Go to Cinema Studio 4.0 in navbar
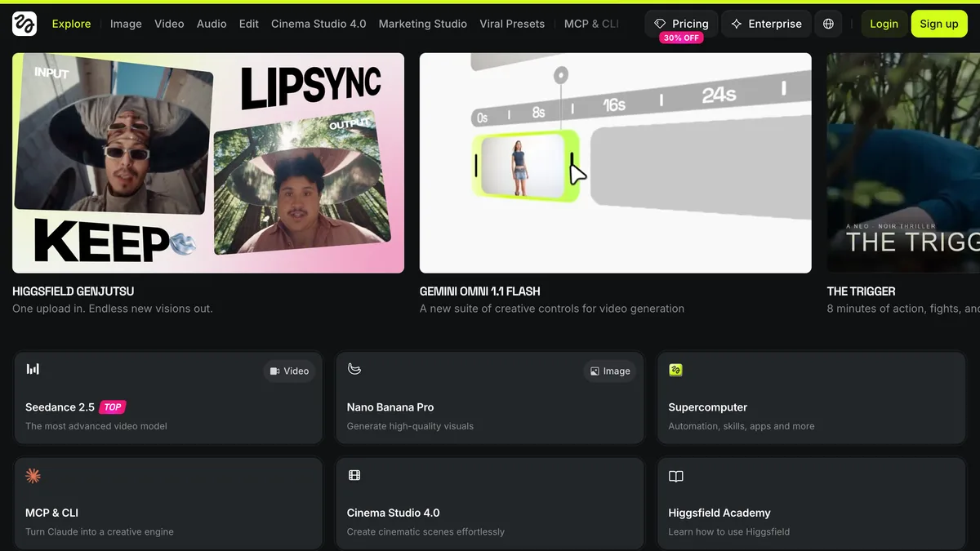Viewport: 980px width, 551px height. (x=318, y=24)
